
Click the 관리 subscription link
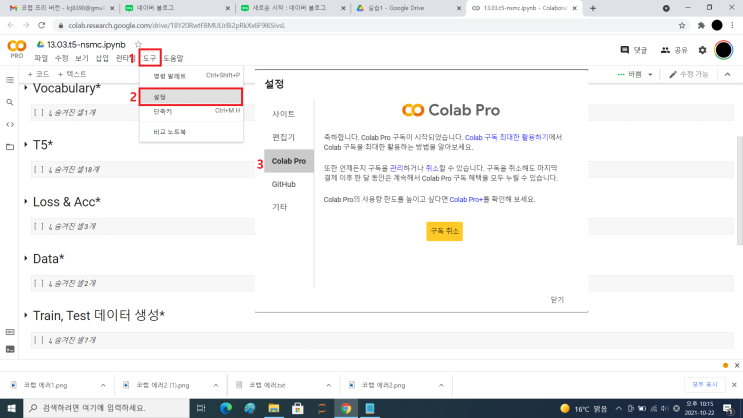[x=397, y=168]
